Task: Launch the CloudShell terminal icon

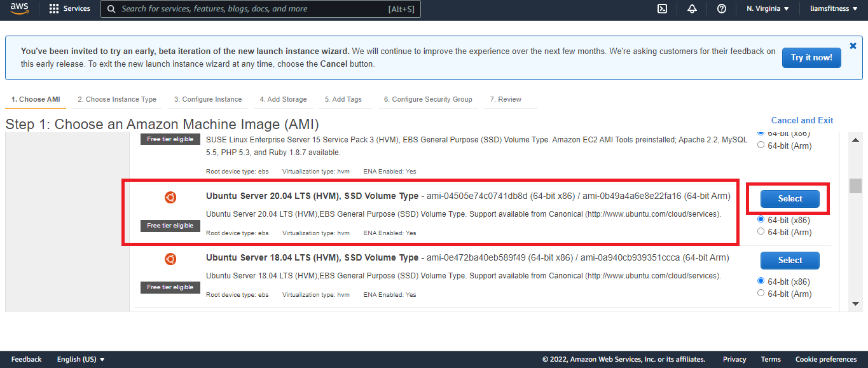Action: point(662,9)
